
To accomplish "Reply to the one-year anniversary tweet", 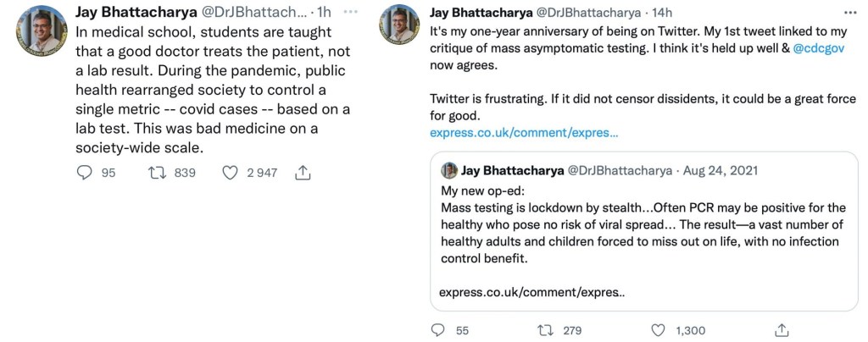I will (x=438, y=330).
